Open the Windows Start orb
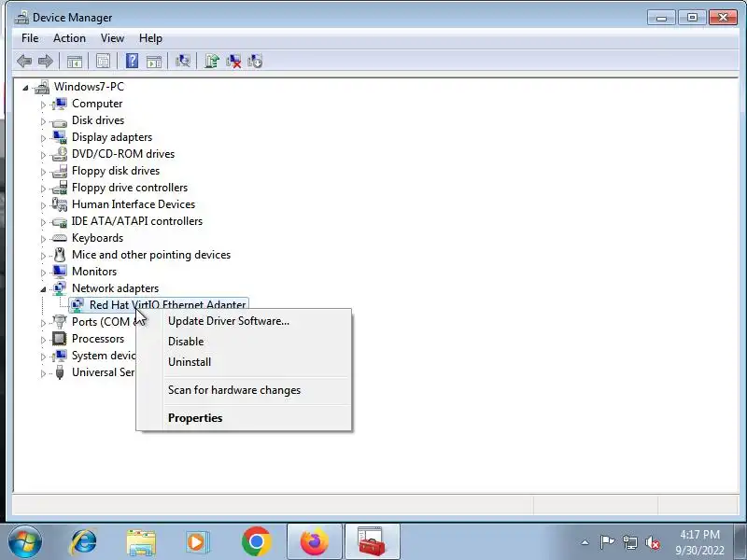Screen dimensions: 747x560 point(25,542)
